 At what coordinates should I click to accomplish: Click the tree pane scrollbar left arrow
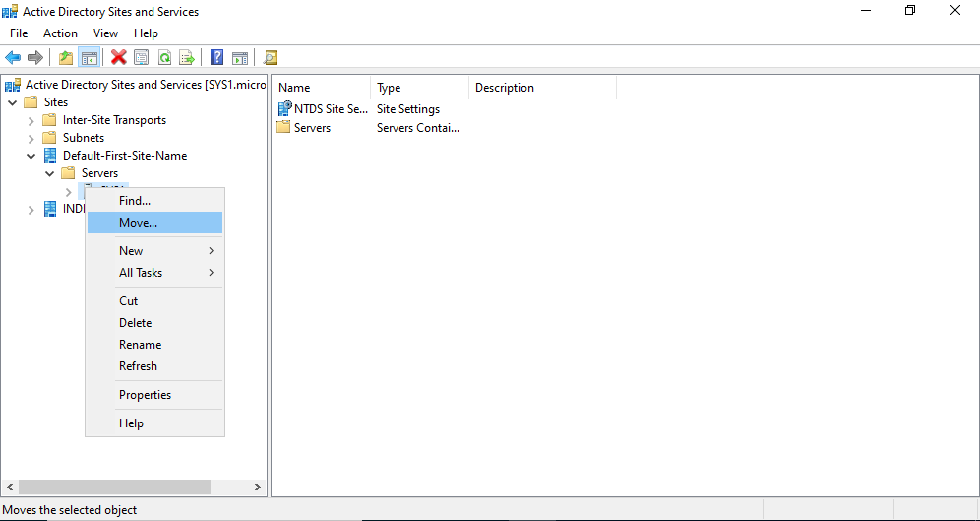point(10,487)
